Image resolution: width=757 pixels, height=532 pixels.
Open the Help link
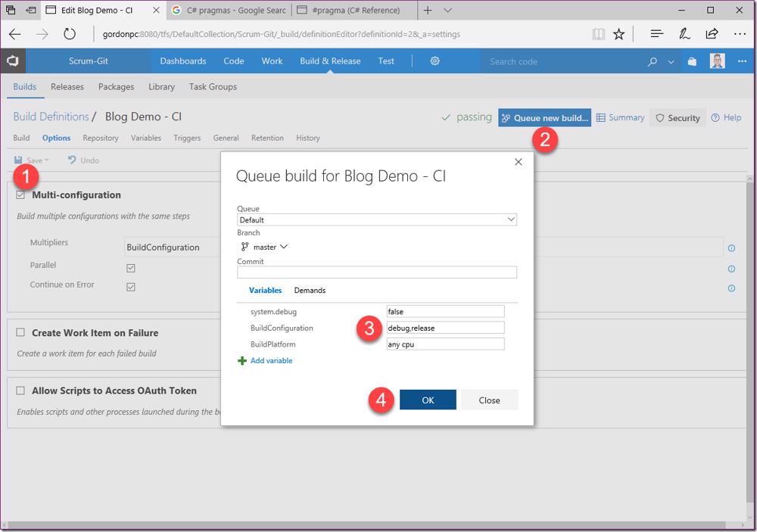point(726,118)
